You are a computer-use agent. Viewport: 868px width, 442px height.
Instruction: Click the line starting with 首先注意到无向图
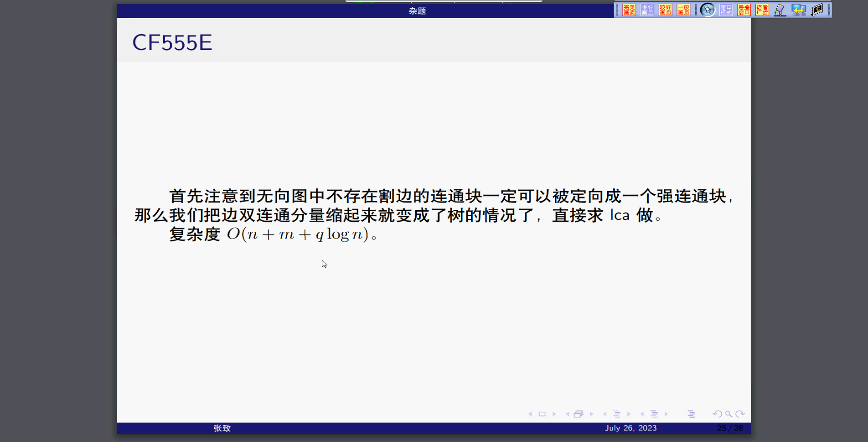click(451, 196)
